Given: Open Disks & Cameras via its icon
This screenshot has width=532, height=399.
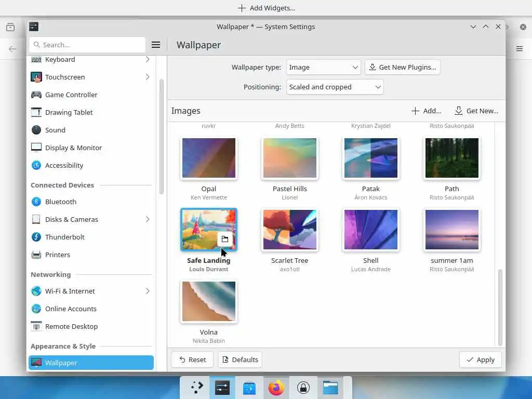Looking at the screenshot, I should point(36,219).
